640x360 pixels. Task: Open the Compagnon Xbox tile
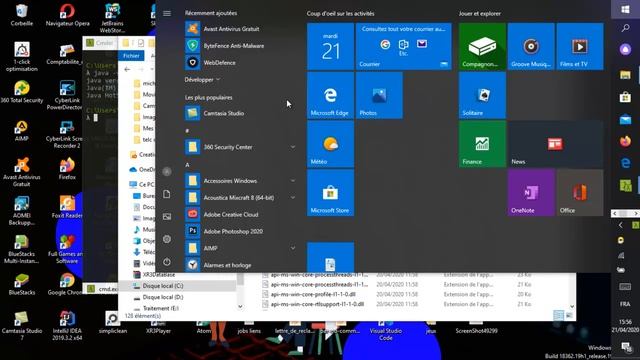point(482,46)
